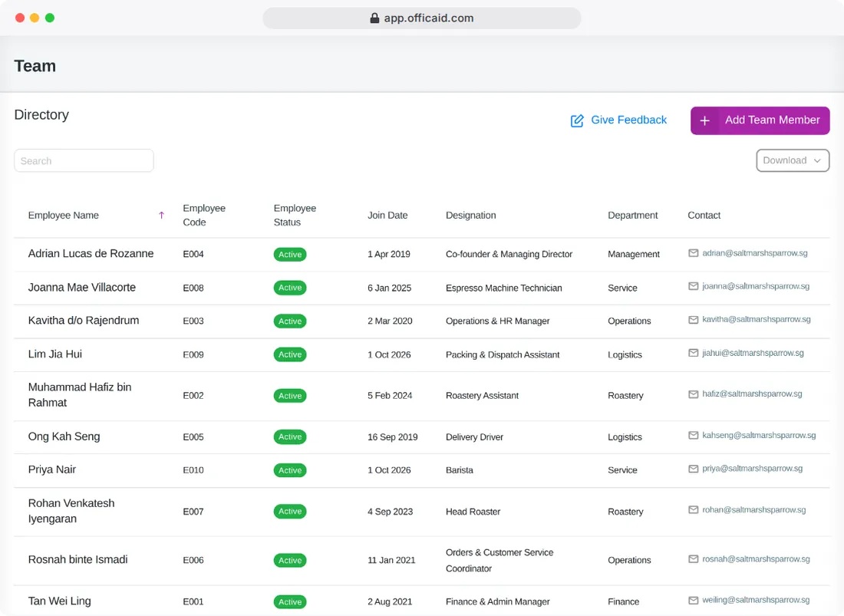
Task: Sort by the Employee Name column header
Action: pos(64,216)
